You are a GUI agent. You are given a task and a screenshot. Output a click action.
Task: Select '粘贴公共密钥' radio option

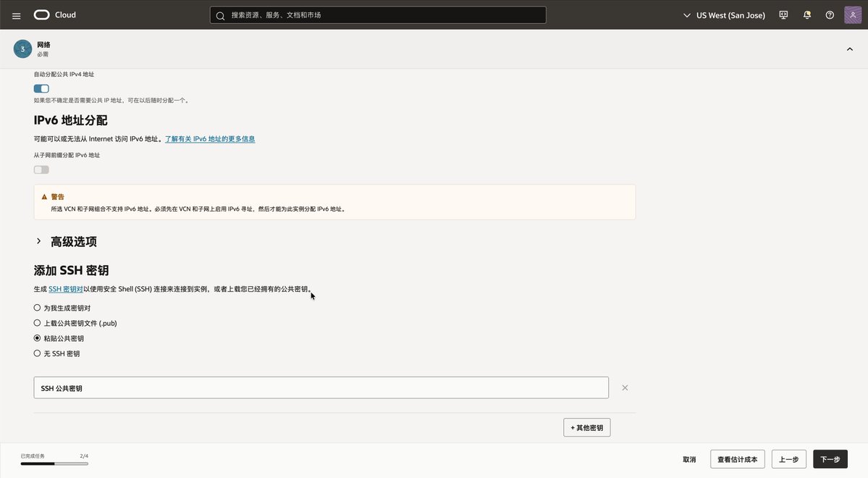click(37, 338)
